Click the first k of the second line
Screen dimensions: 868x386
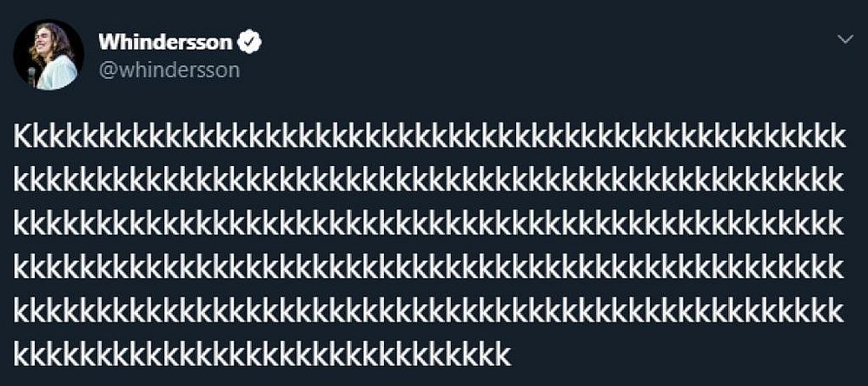(22, 181)
